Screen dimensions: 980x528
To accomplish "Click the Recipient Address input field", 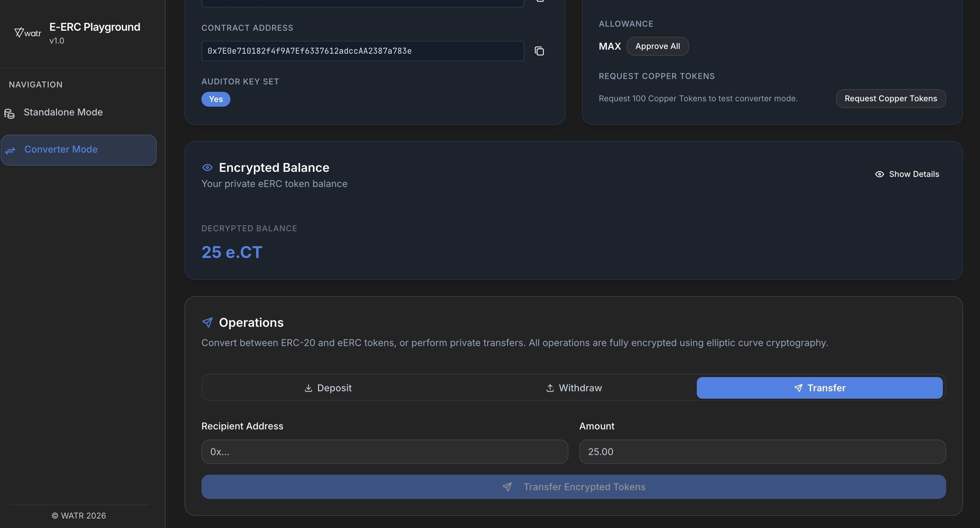I will (x=384, y=452).
